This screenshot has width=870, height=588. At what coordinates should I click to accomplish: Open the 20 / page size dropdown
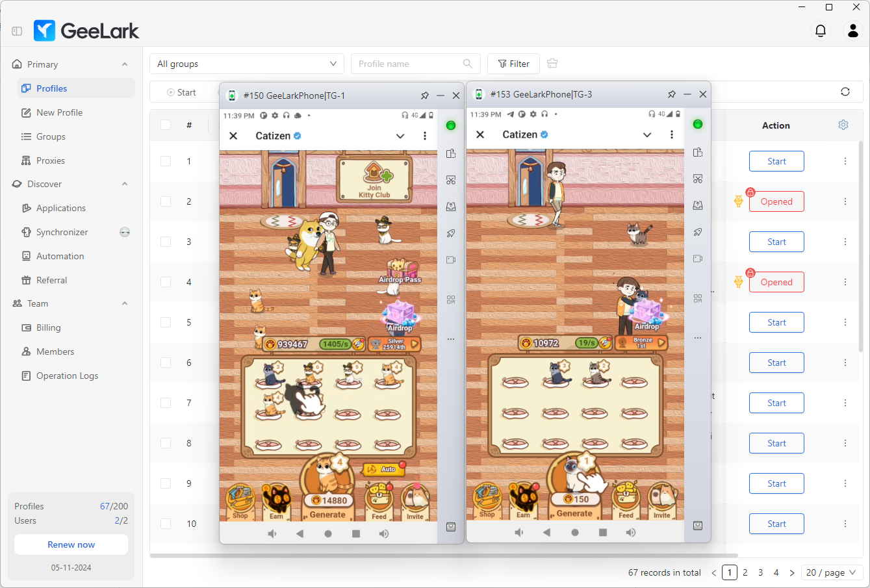832,572
